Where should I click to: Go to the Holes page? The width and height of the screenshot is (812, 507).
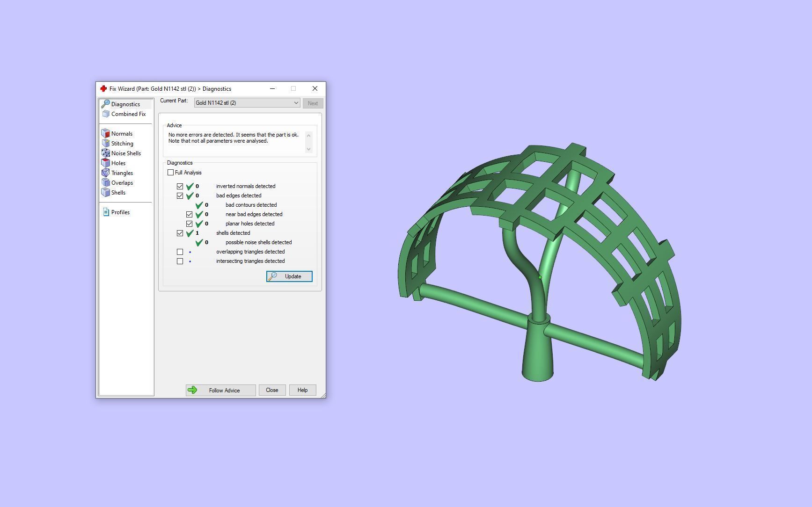[x=118, y=163]
